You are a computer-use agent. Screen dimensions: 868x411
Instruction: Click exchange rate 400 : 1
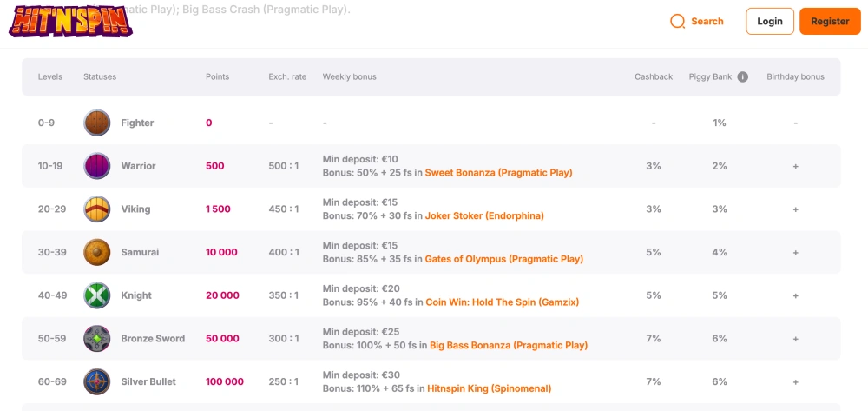284,253
